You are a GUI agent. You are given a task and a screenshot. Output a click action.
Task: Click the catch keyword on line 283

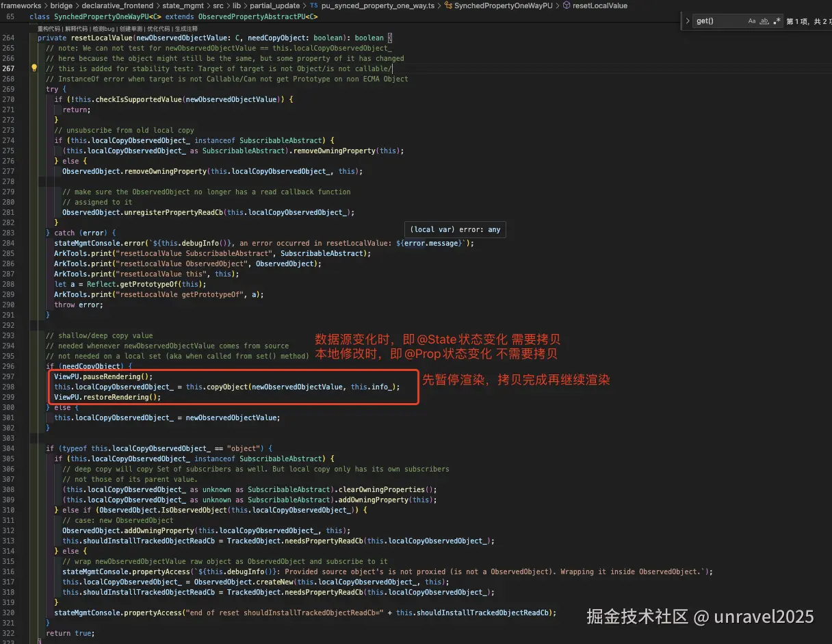click(65, 233)
